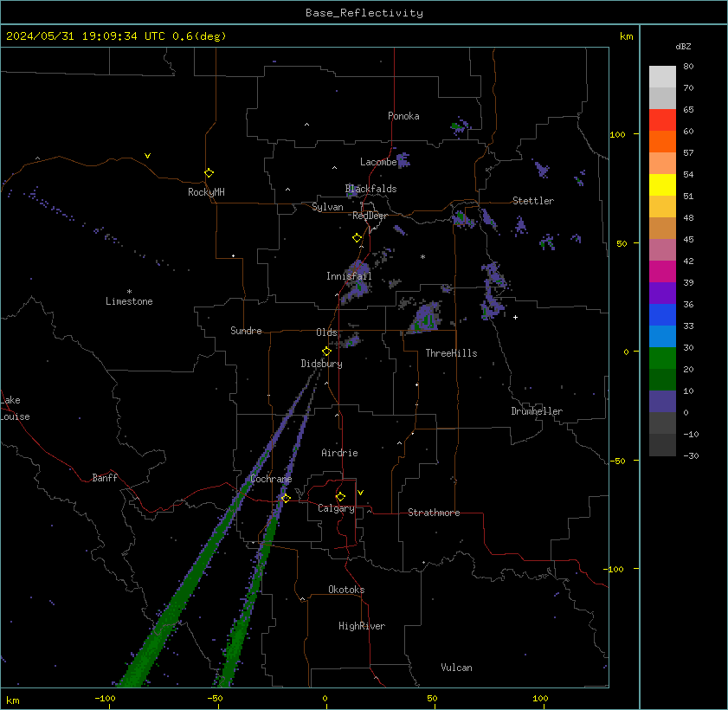This screenshot has height=710, width=728.
Task: Click the yellow V marker east of Calgary
Action: (360, 493)
